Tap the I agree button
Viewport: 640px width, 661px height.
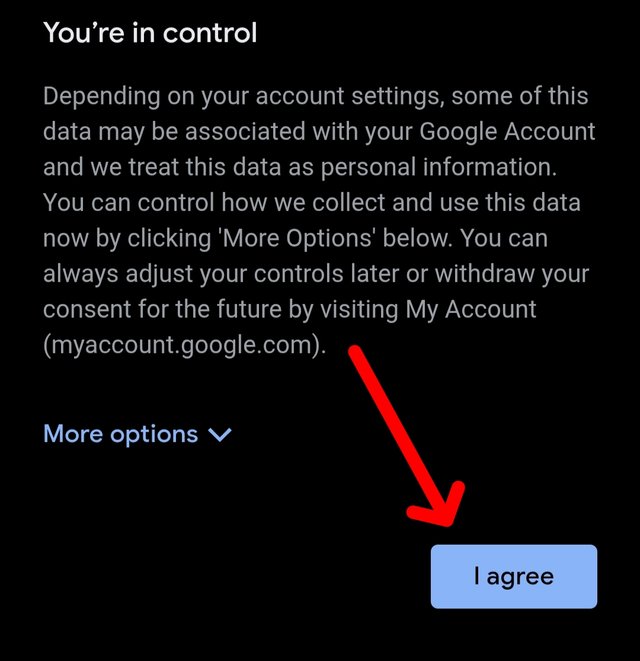pos(513,576)
